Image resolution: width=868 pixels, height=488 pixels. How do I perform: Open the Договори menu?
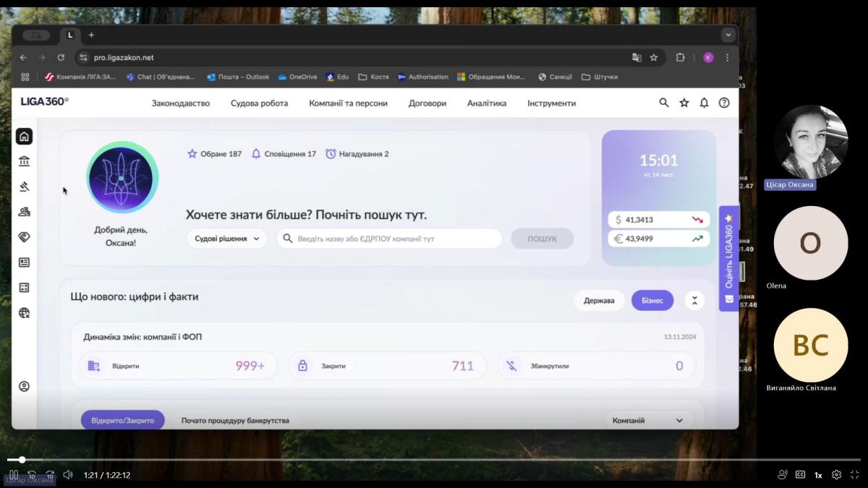(427, 103)
